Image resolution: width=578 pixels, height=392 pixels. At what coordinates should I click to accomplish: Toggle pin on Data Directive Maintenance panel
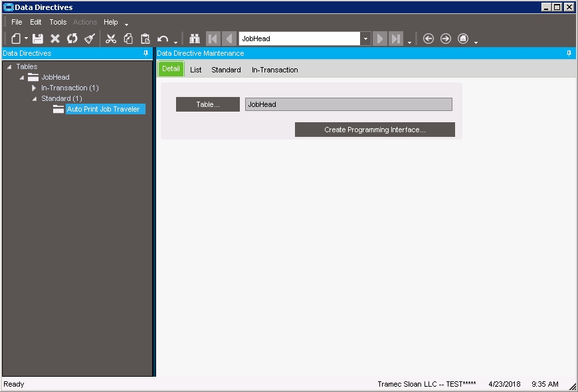[x=569, y=53]
